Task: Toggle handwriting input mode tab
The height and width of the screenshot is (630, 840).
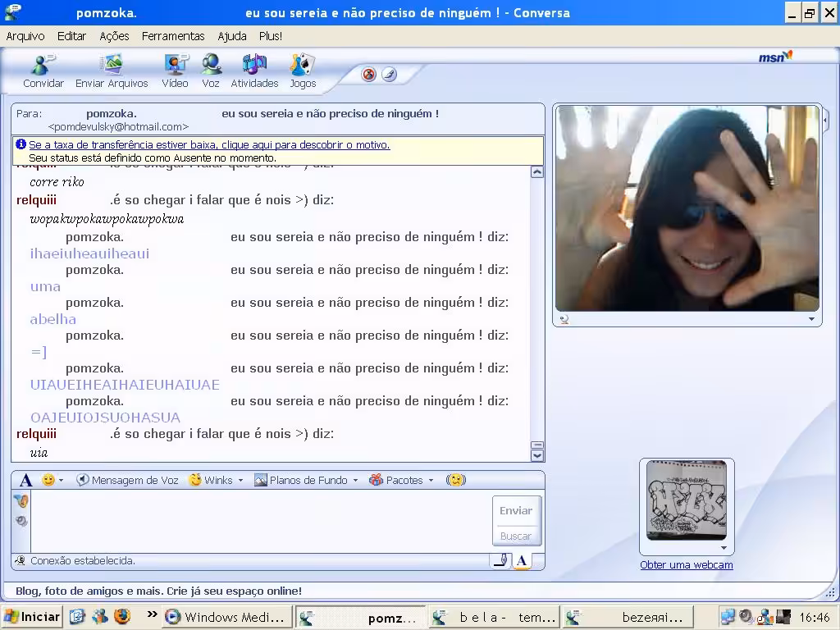Action: pos(501,561)
